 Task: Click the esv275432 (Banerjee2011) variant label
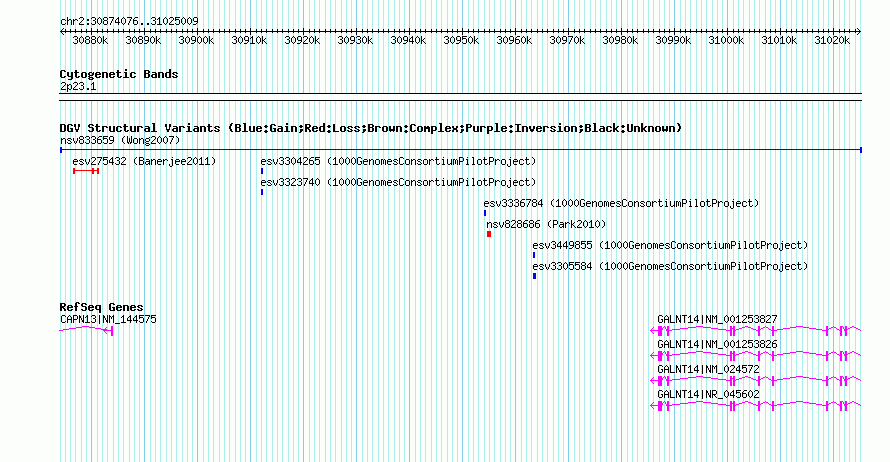(x=144, y=161)
